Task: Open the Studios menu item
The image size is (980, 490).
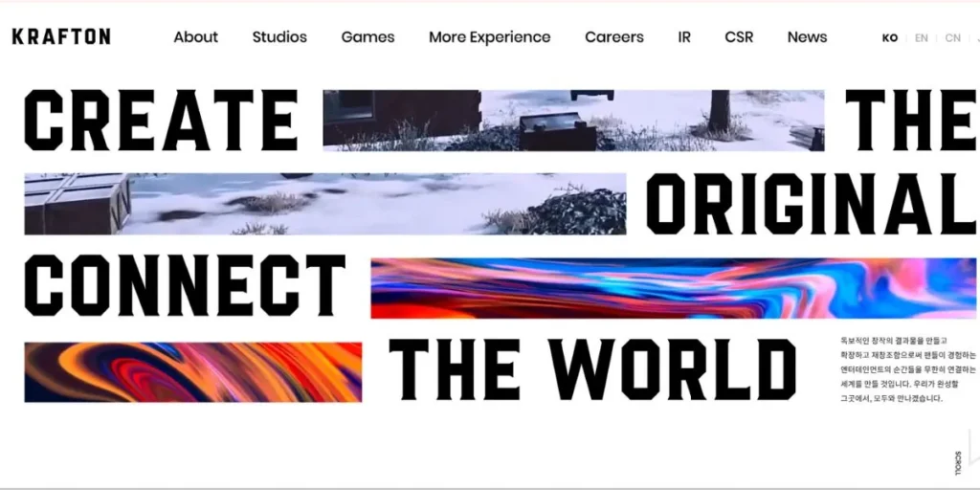Action: click(279, 37)
